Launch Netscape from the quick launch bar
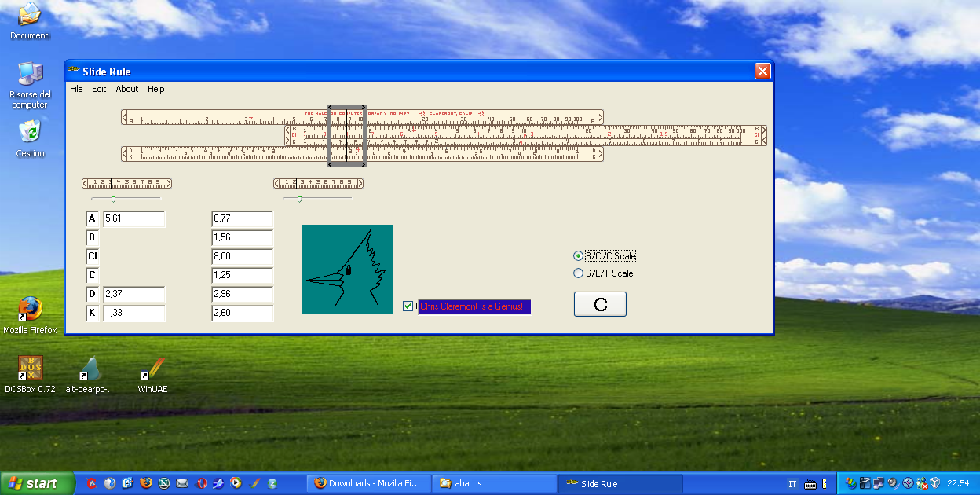Screen dimensions: 980x495 click(x=164, y=483)
